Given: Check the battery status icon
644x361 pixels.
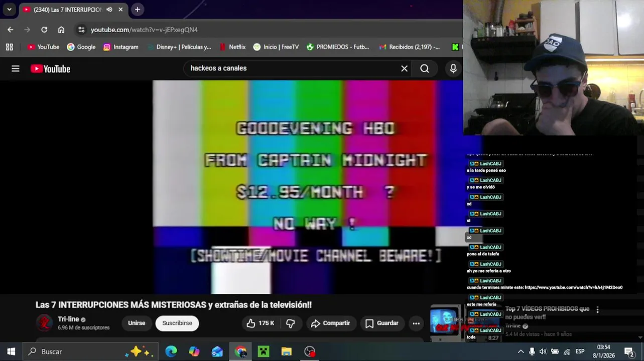Looking at the screenshot, I should (555, 351).
